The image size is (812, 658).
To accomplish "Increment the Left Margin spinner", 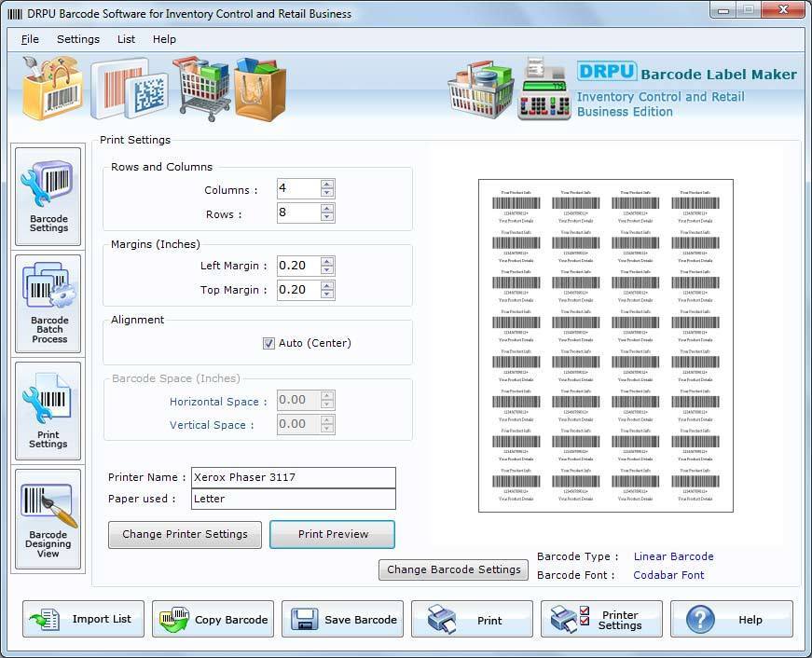I will (x=326, y=261).
